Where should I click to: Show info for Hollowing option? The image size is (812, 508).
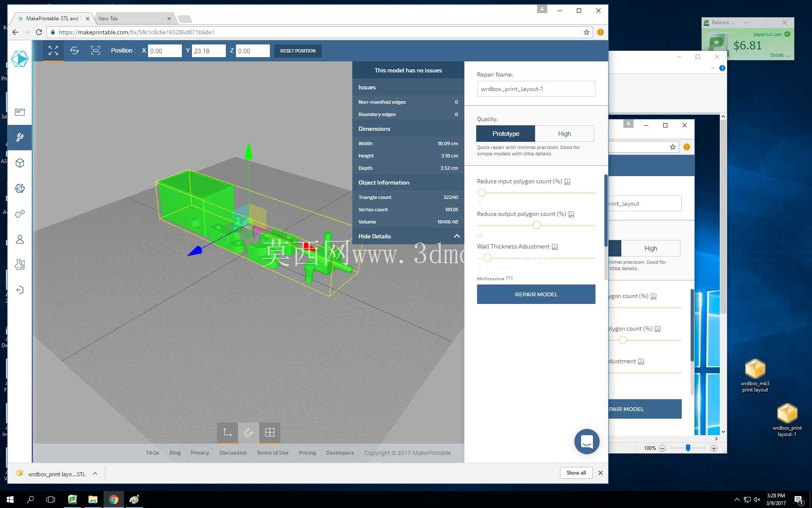click(x=510, y=279)
